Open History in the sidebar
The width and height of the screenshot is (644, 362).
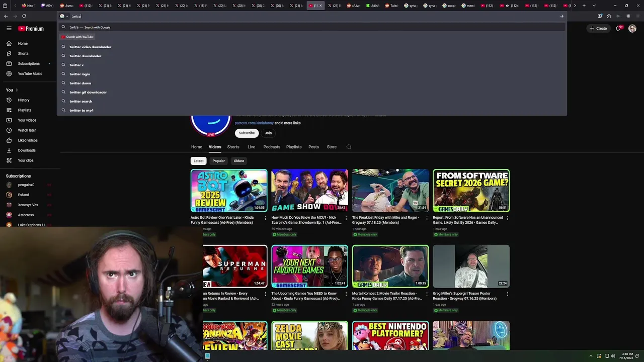(x=24, y=100)
